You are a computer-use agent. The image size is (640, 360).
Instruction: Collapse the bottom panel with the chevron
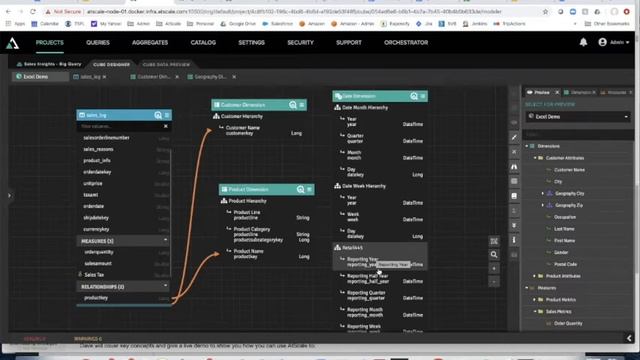(629, 338)
